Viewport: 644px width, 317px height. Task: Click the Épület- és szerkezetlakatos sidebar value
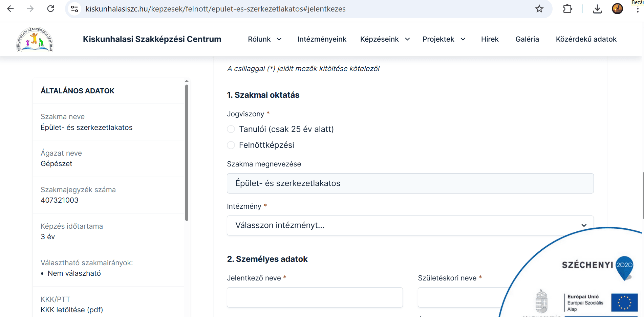coord(86,128)
